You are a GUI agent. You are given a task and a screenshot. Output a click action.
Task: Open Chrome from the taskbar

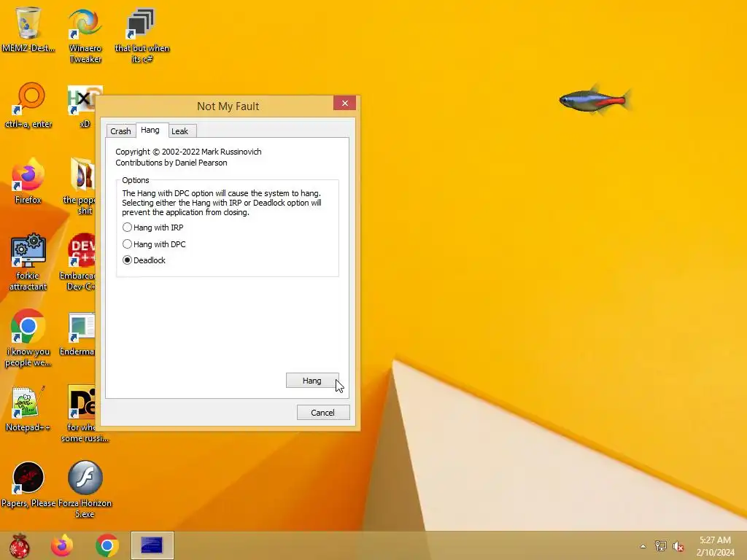[107, 545]
